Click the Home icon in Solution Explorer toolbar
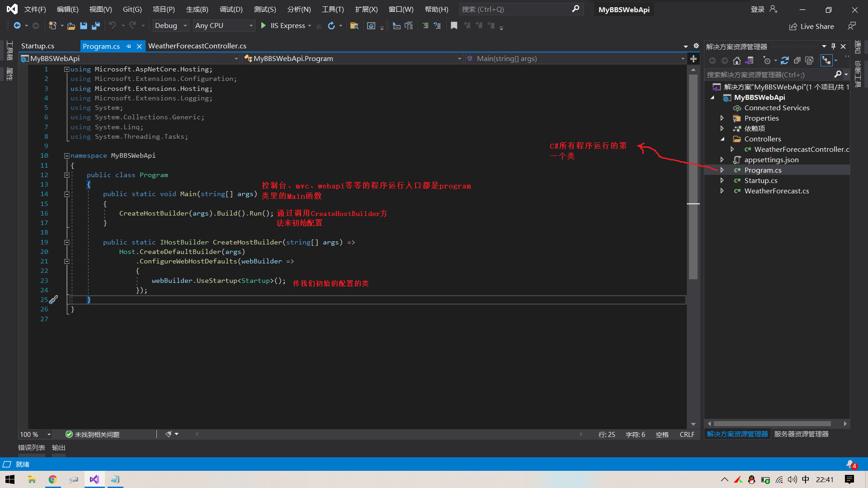 pos(737,61)
